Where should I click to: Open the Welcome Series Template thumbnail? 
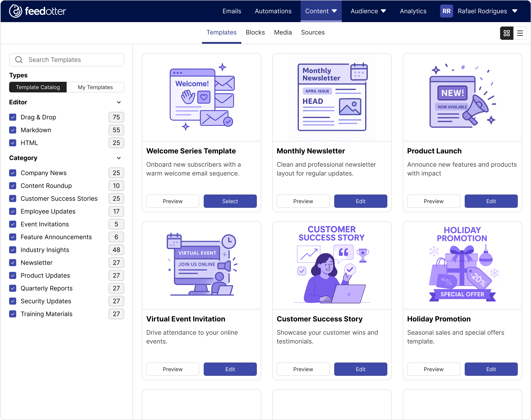pos(201,97)
